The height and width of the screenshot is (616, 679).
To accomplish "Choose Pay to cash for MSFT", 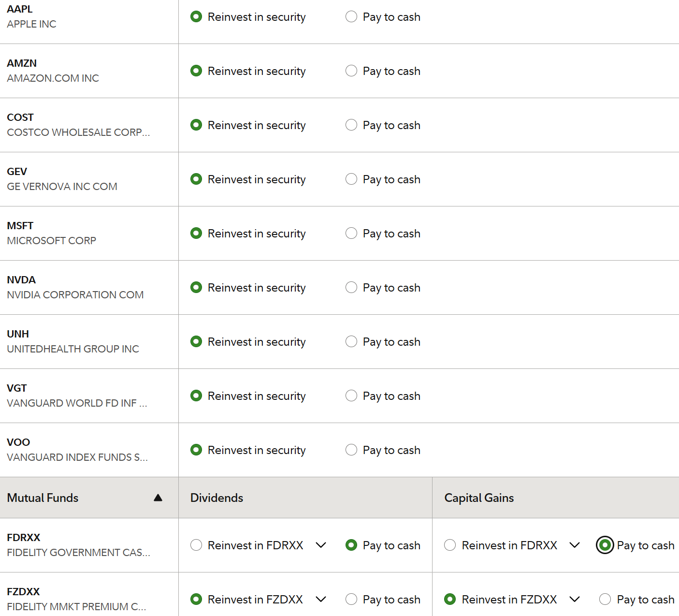I will [351, 234].
